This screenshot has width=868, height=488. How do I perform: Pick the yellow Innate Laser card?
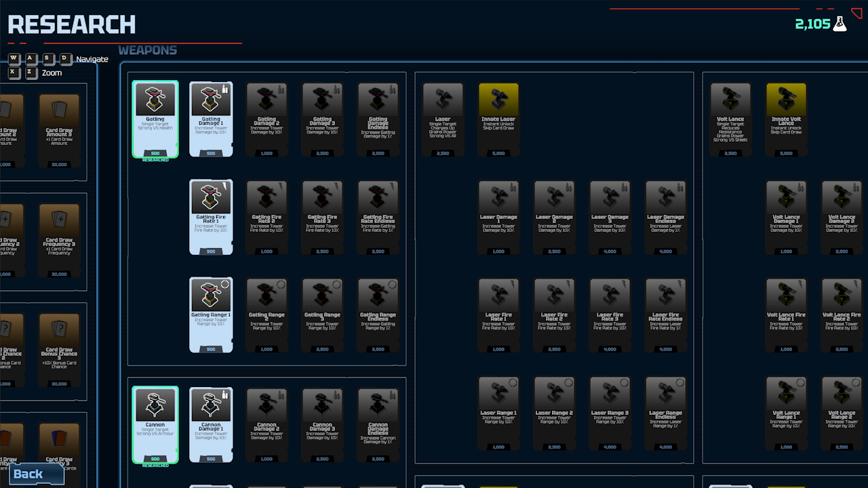click(x=498, y=119)
